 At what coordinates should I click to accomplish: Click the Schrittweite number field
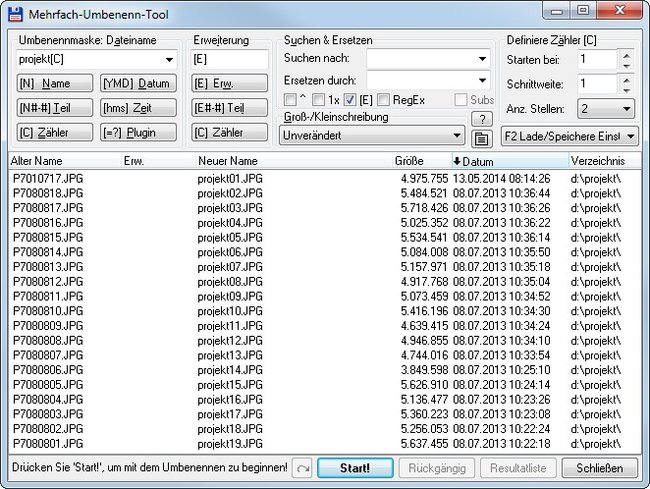click(x=597, y=84)
